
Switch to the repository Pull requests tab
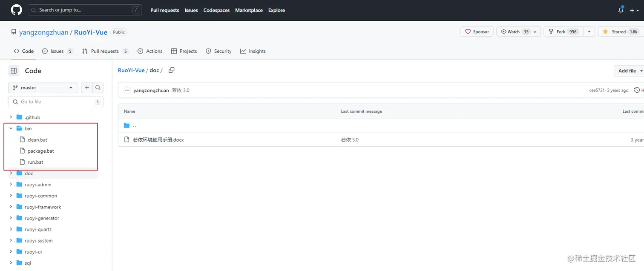[x=105, y=51]
